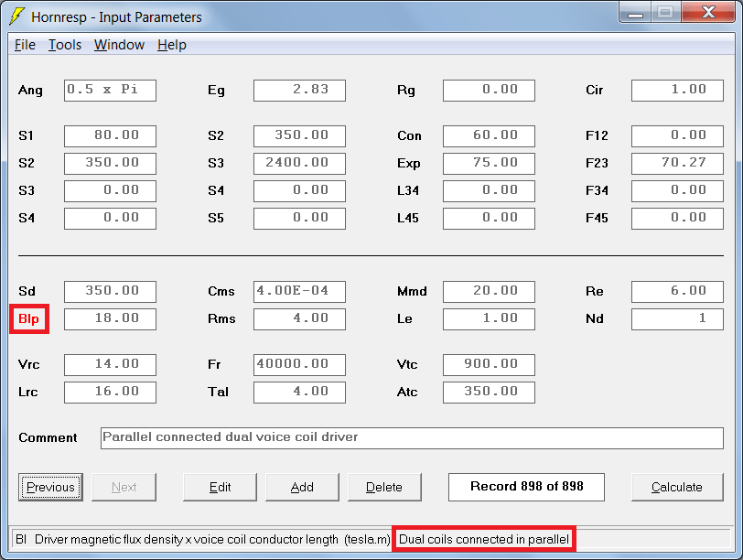Select the Mmd field with 20.00
The image size is (743, 560).
point(489,292)
